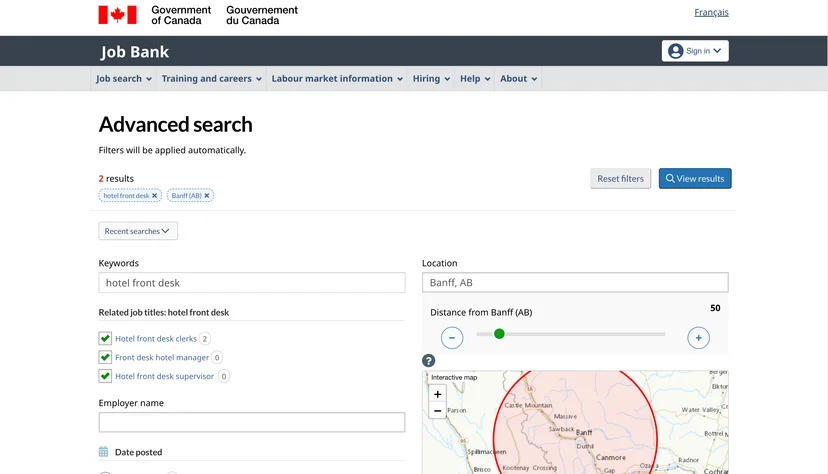Click the distance slider green handle
This screenshot has height=474, width=828.
pyautogui.click(x=499, y=334)
